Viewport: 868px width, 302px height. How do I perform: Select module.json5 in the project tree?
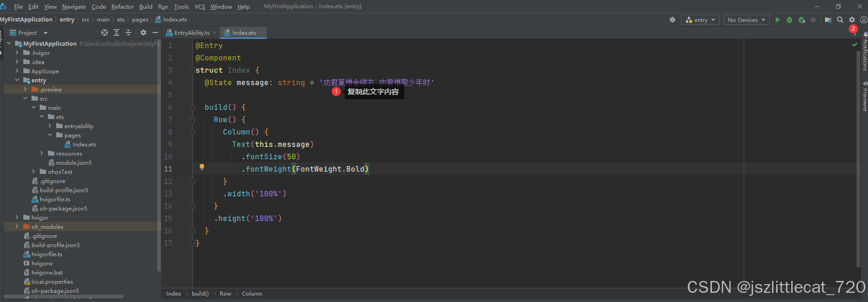[74, 162]
